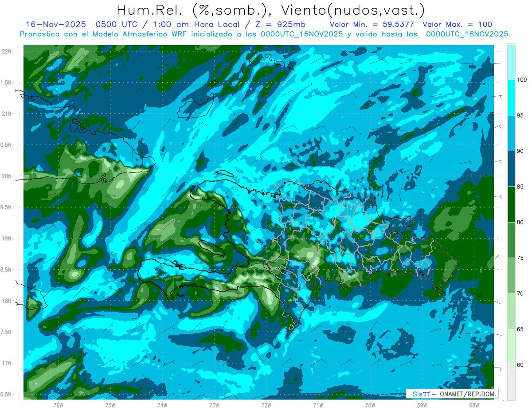Click the longitude axis label '68W'
This screenshot has height=411, width=532.
tap(474, 405)
